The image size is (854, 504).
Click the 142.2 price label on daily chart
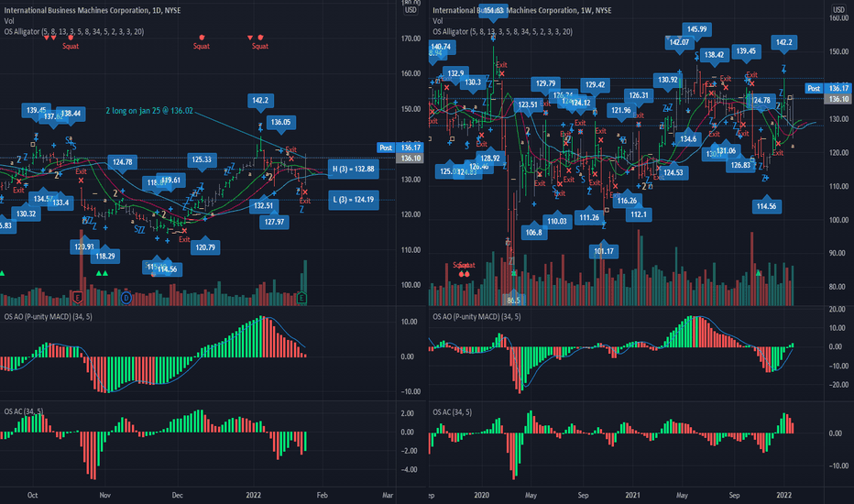(260, 100)
